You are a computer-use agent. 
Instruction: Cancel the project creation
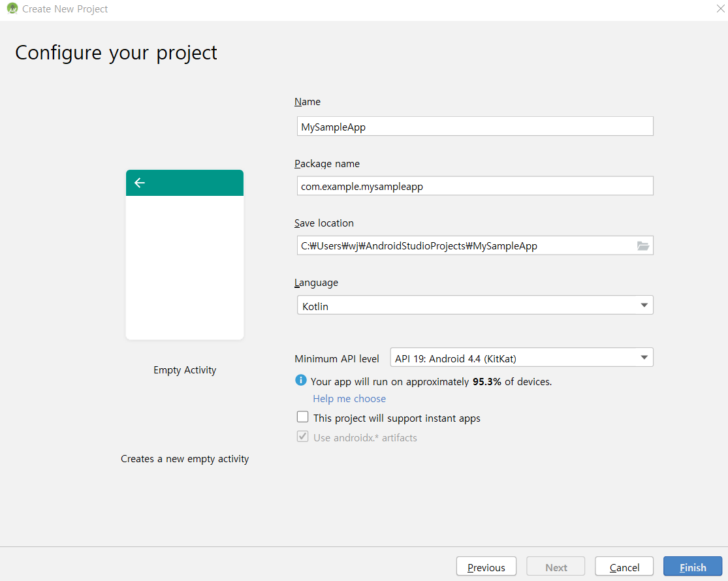pos(624,567)
